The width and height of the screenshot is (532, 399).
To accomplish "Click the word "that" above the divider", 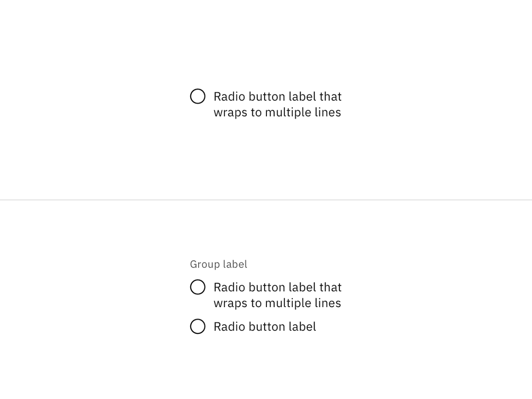I will point(331,97).
